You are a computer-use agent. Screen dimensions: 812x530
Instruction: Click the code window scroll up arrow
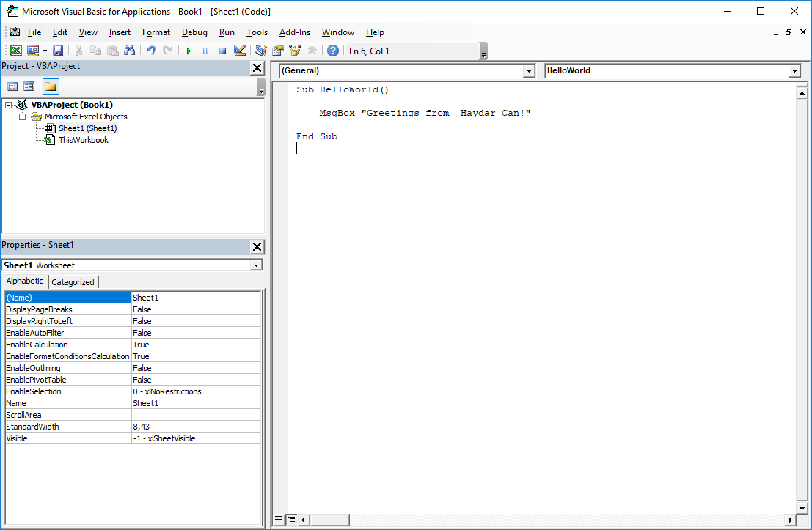pyautogui.click(x=802, y=93)
